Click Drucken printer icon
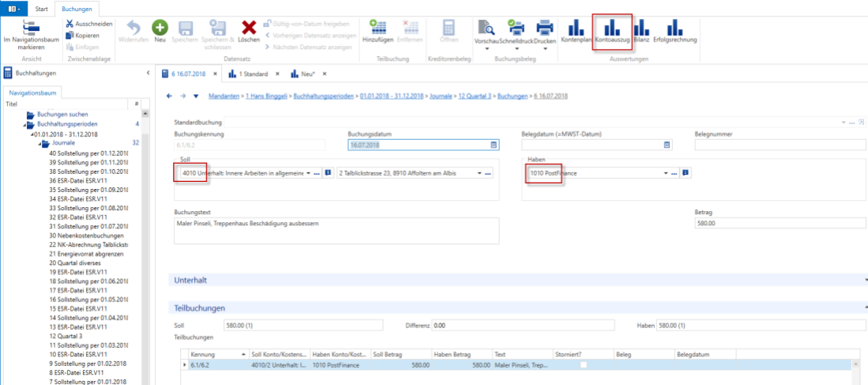The width and height of the screenshot is (868, 385). tap(545, 28)
